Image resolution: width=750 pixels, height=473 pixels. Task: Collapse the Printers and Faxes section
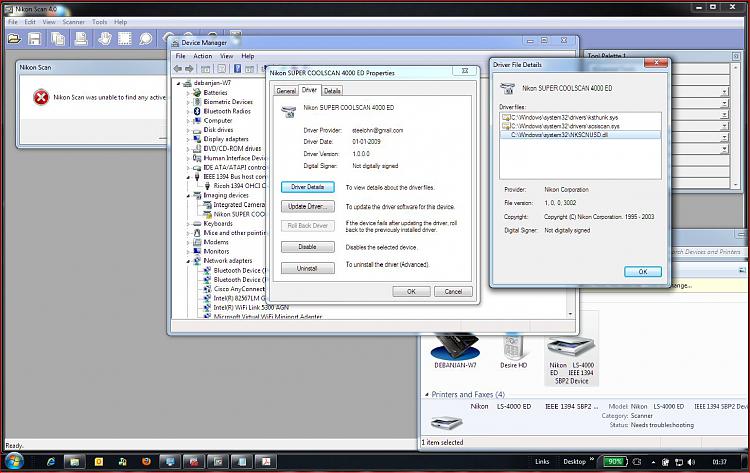pos(427,395)
